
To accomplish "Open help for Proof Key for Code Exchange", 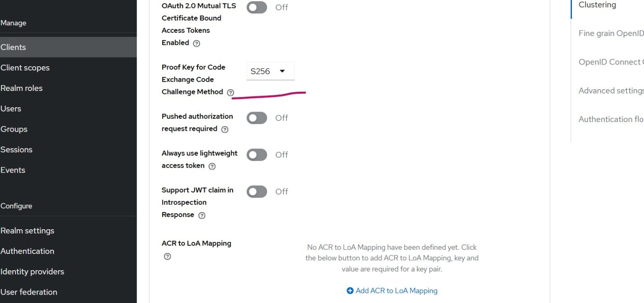I will pyautogui.click(x=230, y=92).
